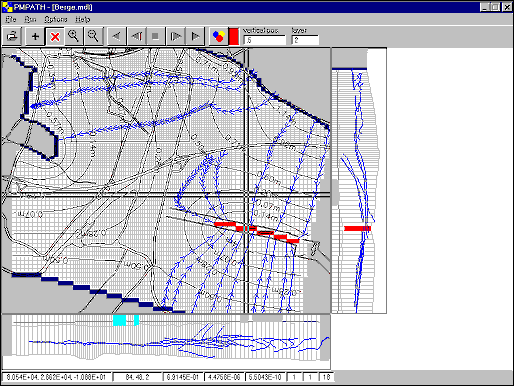The width and height of the screenshot is (514, 386).
Task: Run particles backward with left arrow
Action: coord(117,36)
